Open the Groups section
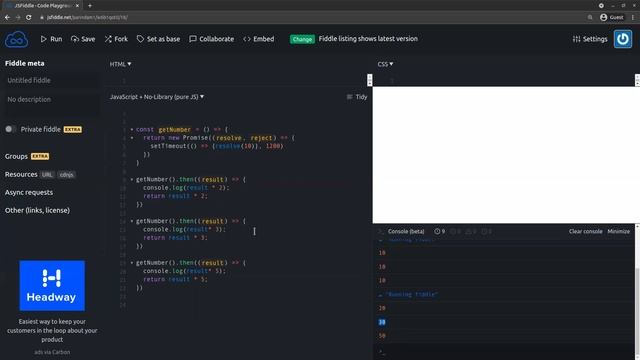The width and height of the screenshot is (640, 360). [16, 156]
